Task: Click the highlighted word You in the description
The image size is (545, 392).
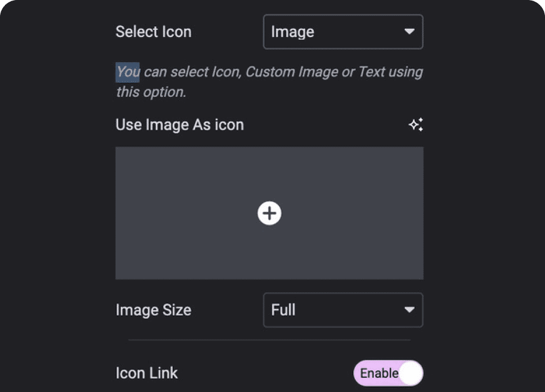Action: pyautogui.click(x=128, y=72)
